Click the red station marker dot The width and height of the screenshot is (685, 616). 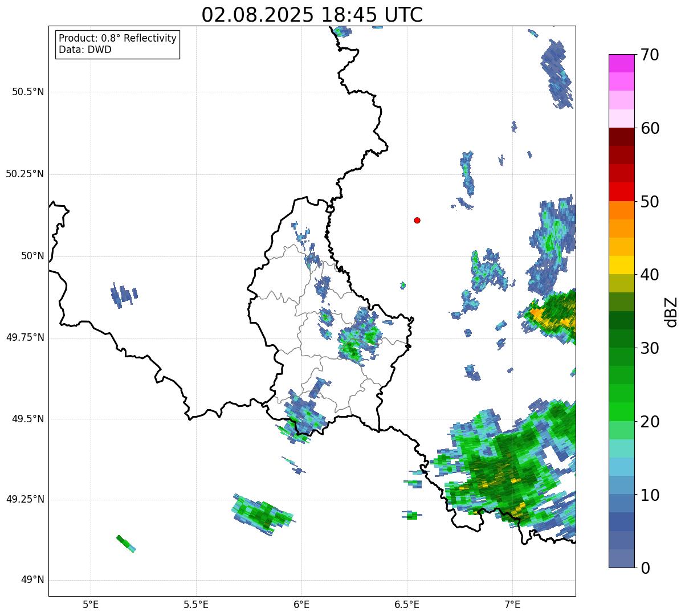(417, 220)
